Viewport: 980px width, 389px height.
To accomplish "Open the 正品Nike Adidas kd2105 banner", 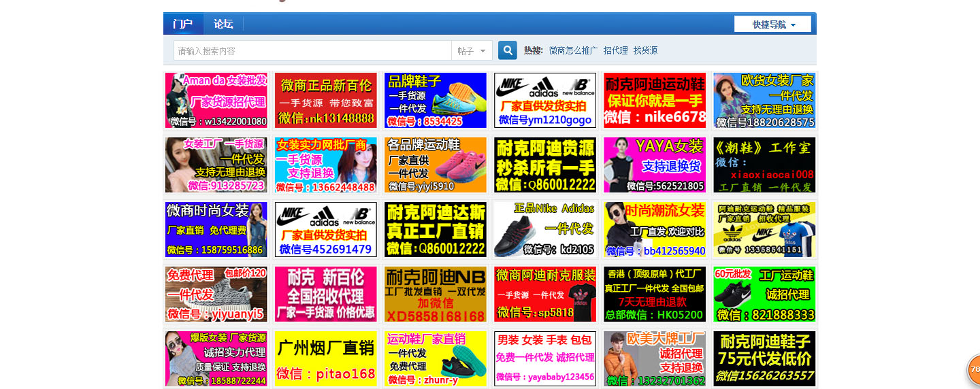I will (x=545, y=230).
